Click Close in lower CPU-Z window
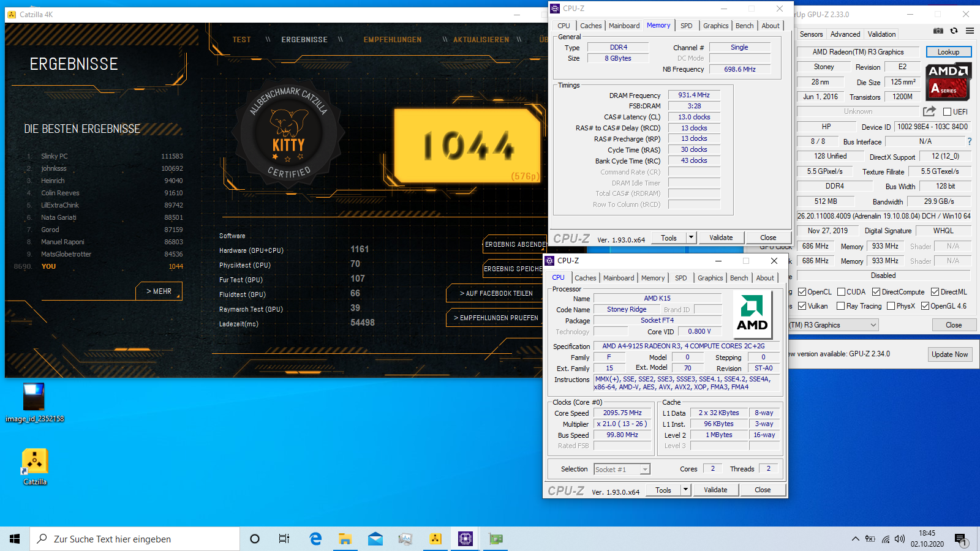Image resolution: width=980 pixels, height=551 pixels. pyautogui.click(x=763, y=490)
